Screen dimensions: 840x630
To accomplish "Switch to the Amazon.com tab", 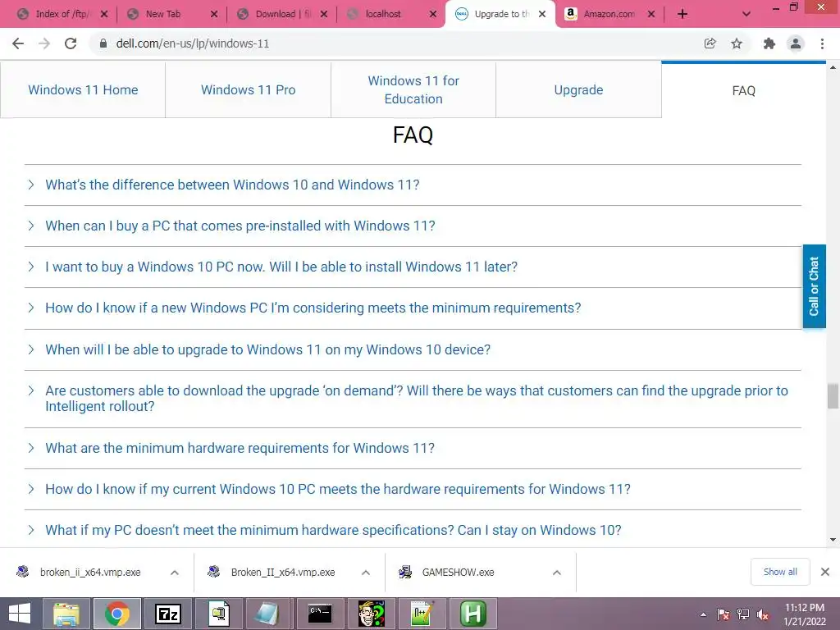I will 609,14.
